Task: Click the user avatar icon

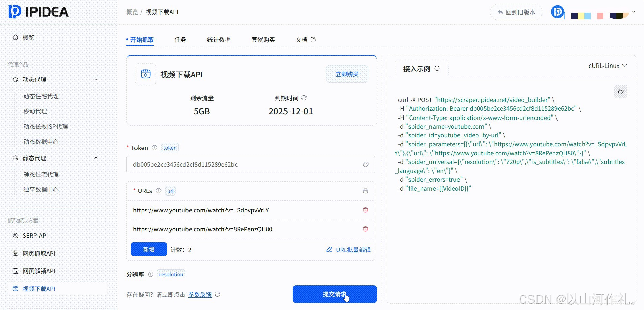Action: 558,12
